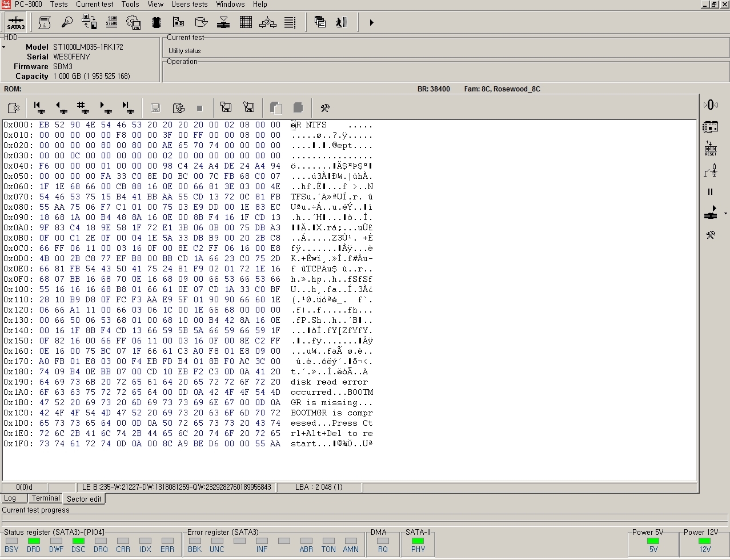Open the View menu
This screenshot has height=560, width=730.
coord(155,4)
